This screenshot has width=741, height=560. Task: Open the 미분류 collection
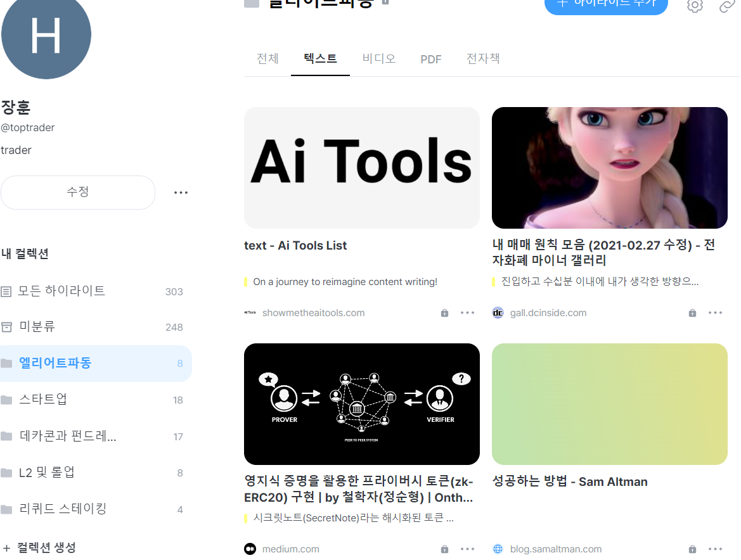[96, 327]
